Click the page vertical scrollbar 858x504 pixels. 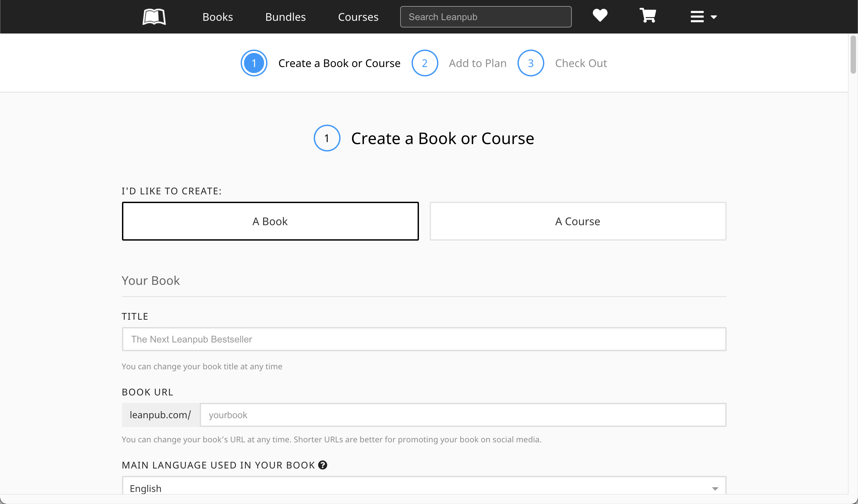point(853,55)
